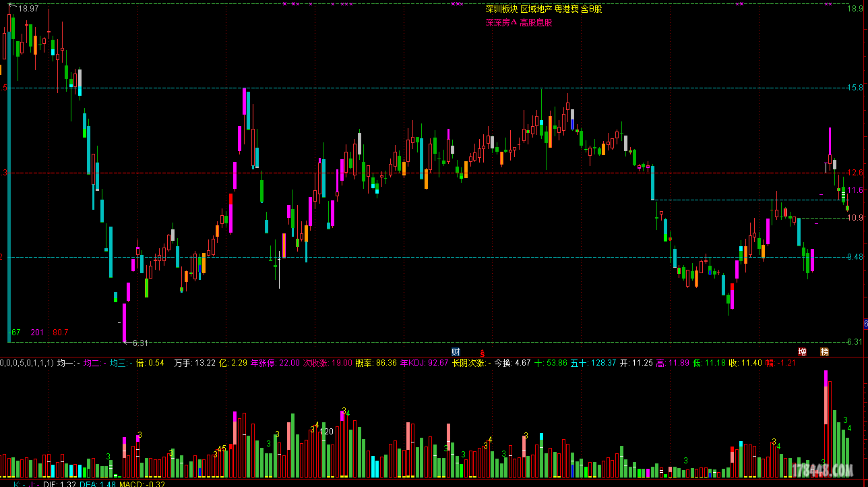
Task: Click the 次收涨: 19.00 indicator value
Action: (x=328, y=363)
